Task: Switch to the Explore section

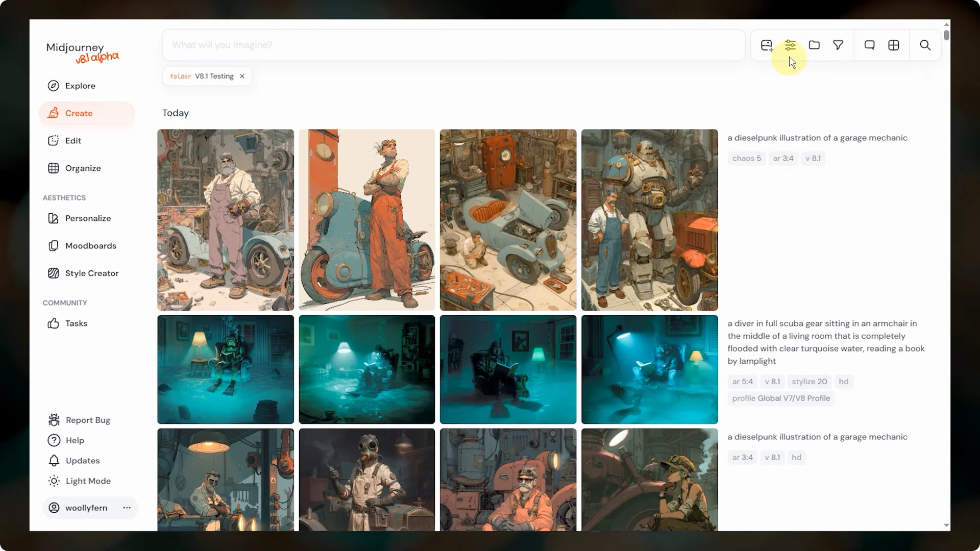Action: [x=80, y=86]
